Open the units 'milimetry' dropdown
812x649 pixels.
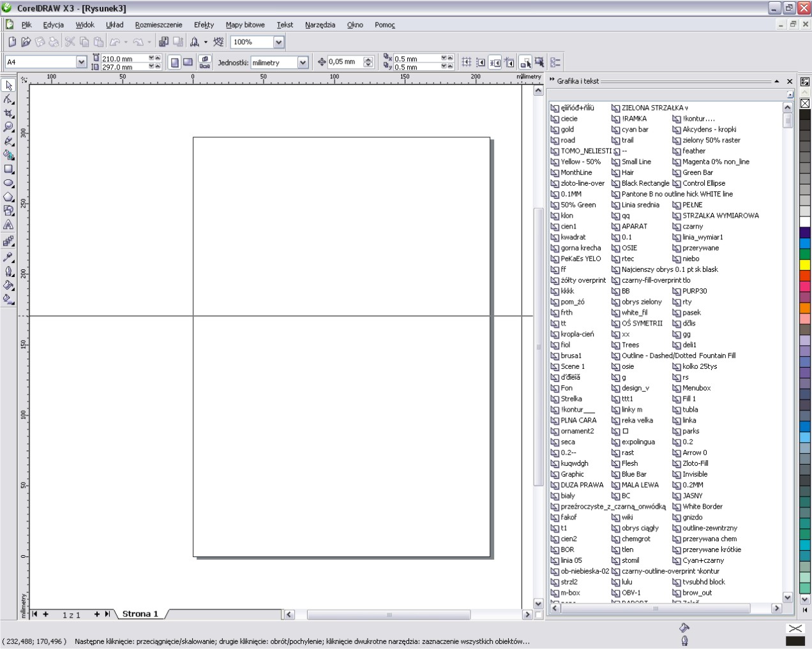pos(303,63)
